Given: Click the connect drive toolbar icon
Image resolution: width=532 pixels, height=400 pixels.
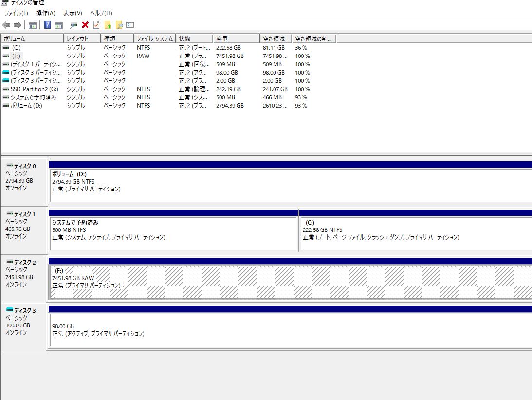Looking at the screenshot, I should (x=74, y=25).
